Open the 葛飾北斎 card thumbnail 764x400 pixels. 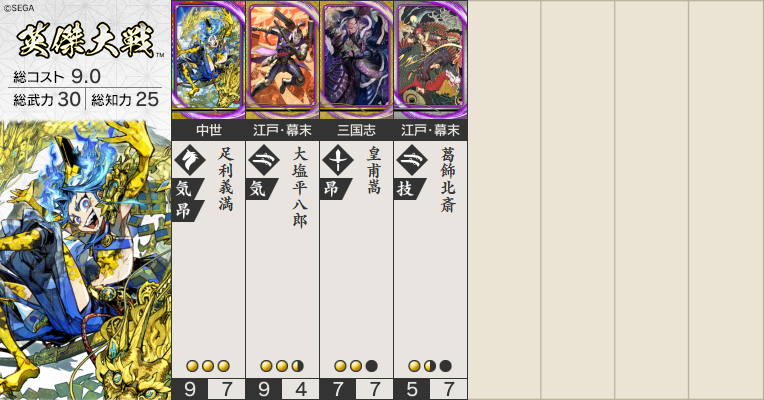click(x=431, y=59)
